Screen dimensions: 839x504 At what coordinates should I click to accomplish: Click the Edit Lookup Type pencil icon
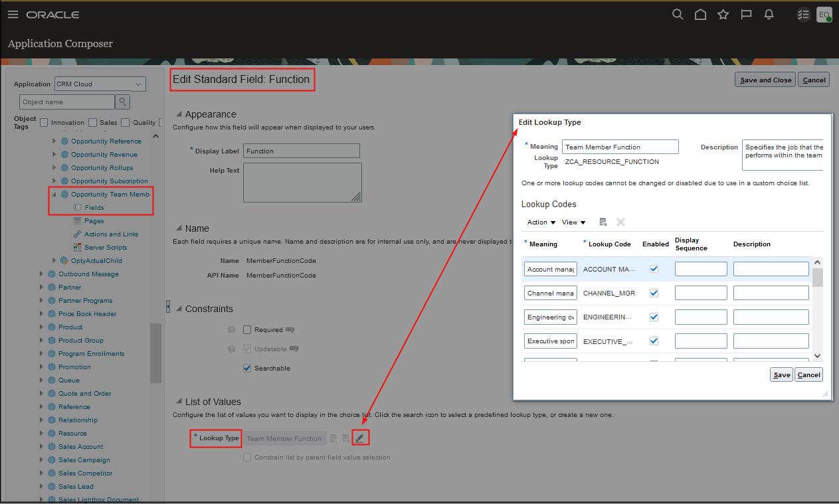(x=361, y=438)
